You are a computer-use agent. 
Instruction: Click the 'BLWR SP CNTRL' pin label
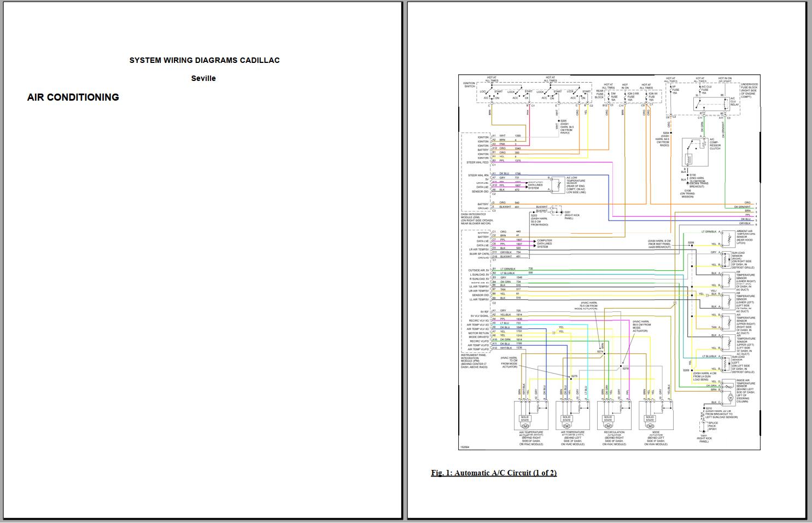pos(479,253)
